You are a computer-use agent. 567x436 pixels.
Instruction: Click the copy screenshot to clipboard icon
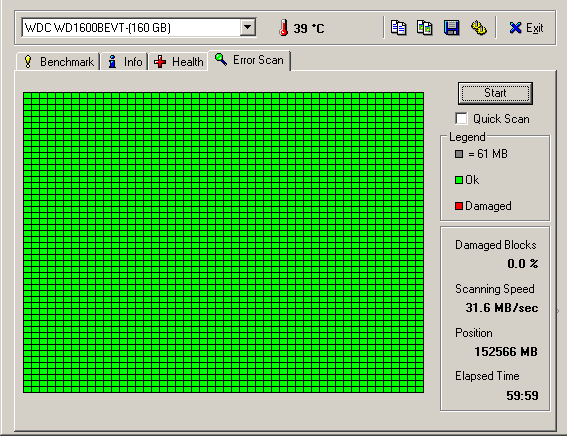point(425,28)
